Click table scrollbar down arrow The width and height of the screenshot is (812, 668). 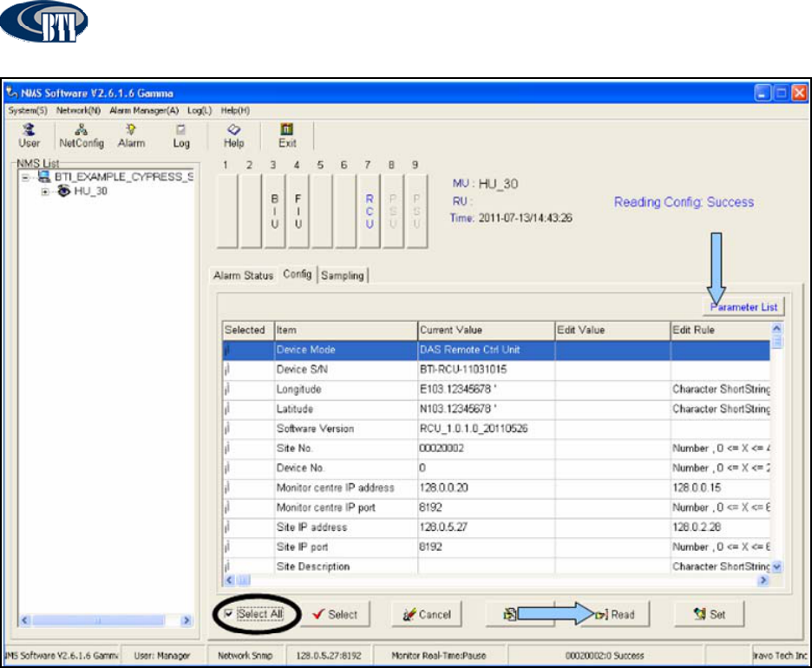[776, 567]
